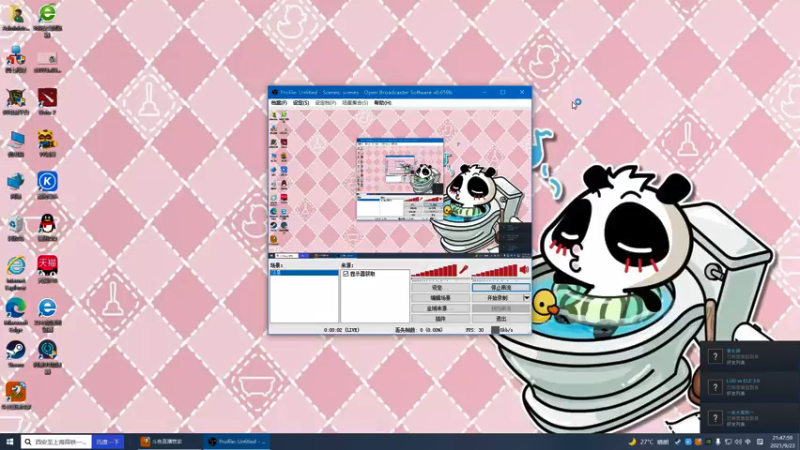Open the LOD vs ELE 3.0 Steam notification
Screen dimensions: 800x450
tap(750, 387)
